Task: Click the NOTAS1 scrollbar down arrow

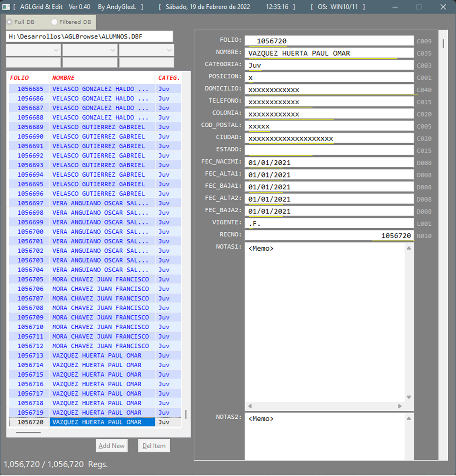Action: click(x=409, y=397)
